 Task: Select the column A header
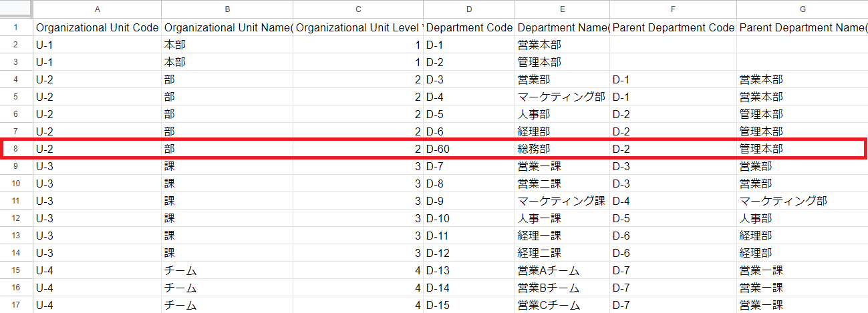[97, 9]
